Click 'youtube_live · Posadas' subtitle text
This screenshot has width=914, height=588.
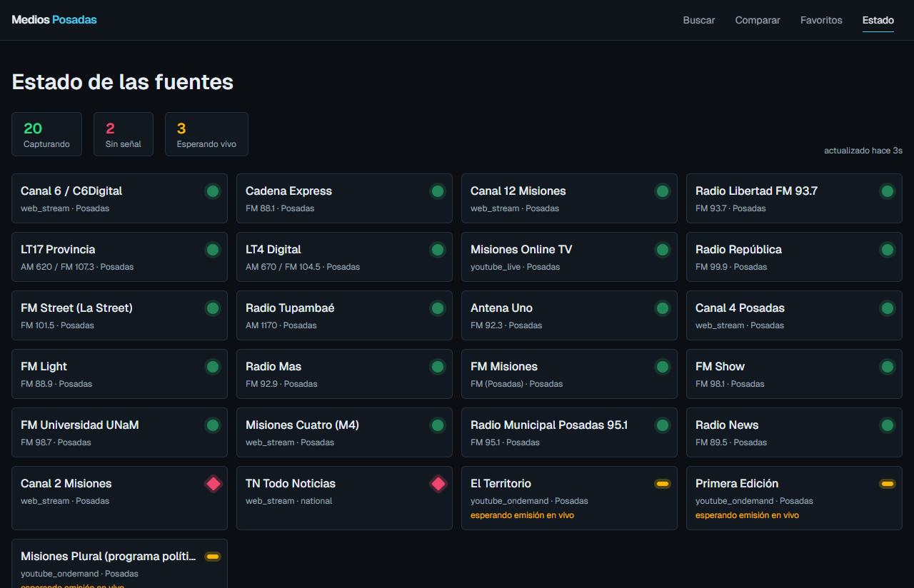pyautogui.click(x=516, y=267)
